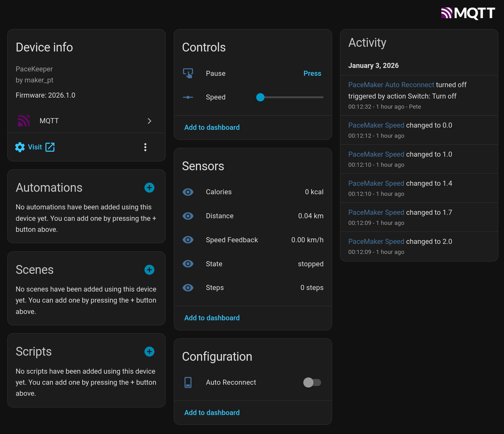Open the device three-dot overflow menu
This screenshot has height=434, width=504.
[x=145, y=147]
